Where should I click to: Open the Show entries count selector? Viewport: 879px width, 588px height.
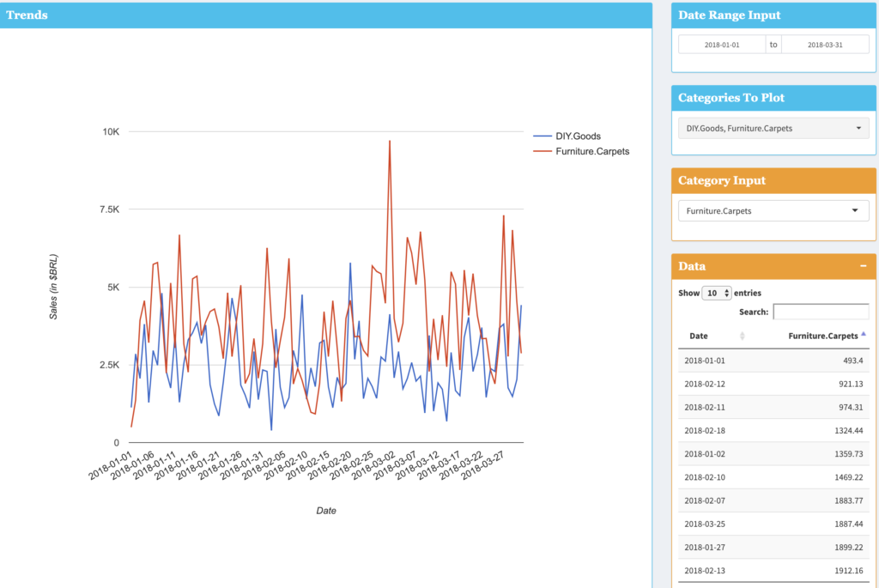click(x=717, y=293)
